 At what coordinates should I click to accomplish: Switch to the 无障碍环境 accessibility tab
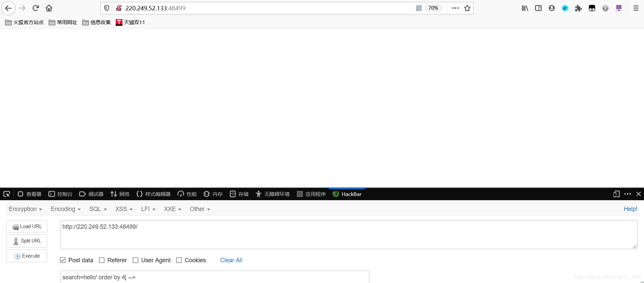[x=273, y=194]
